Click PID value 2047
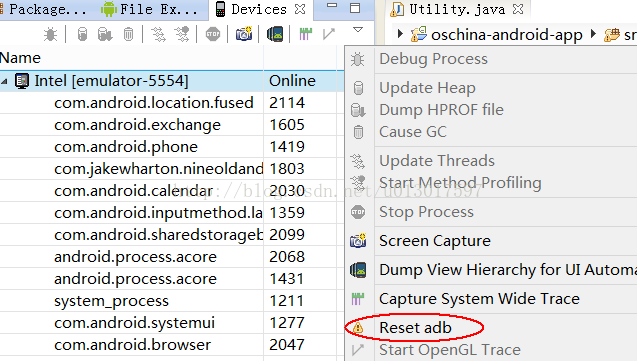 [287, 345]
